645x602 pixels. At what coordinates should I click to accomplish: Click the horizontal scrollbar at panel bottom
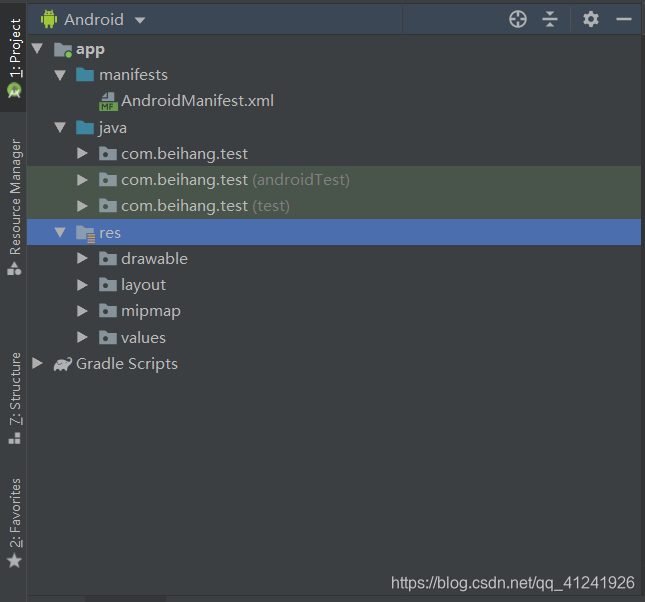coord(125,598)
